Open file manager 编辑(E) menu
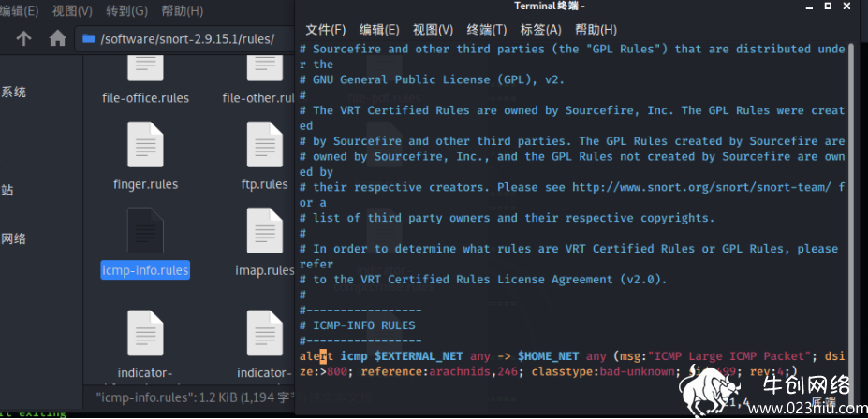 point(20,10)
